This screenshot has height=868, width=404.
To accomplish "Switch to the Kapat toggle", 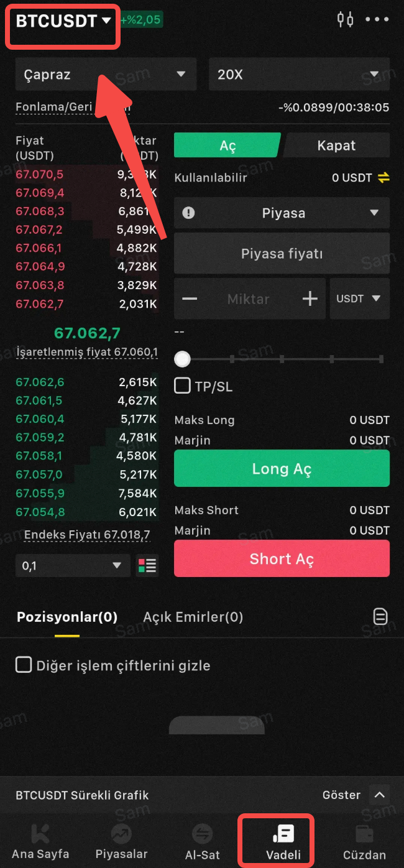I will (336, 145).
